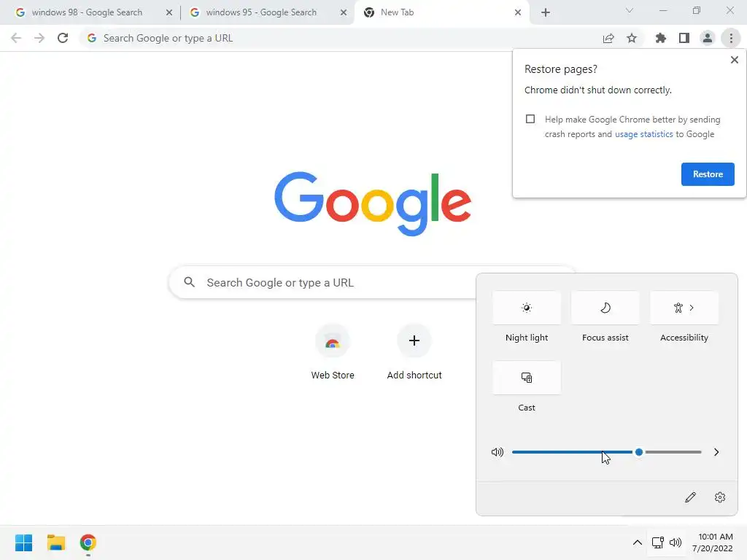The width and height of the screenshot is (747, 560).
Task: Switch to windows 98 - Google Search tab
Action: point(87,12)
